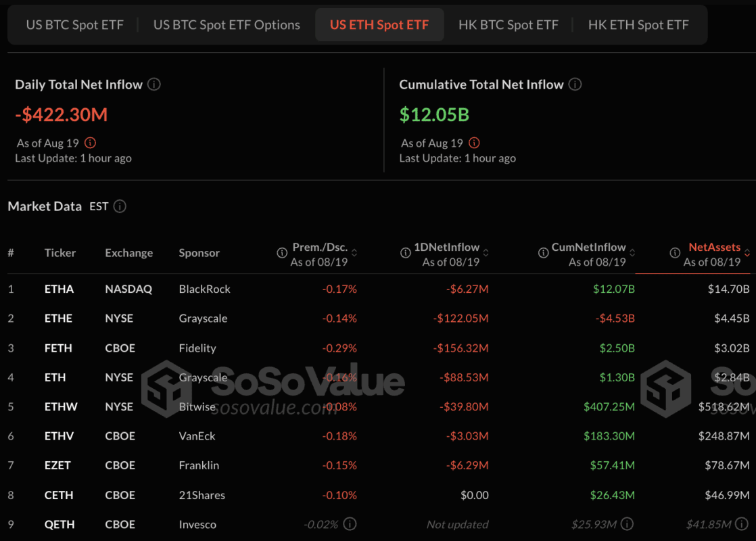Click info icon beside QETH $41.85M value
The height and width of the screenshot is (541, 756).
pyautogui.click(x=742, y=523)
